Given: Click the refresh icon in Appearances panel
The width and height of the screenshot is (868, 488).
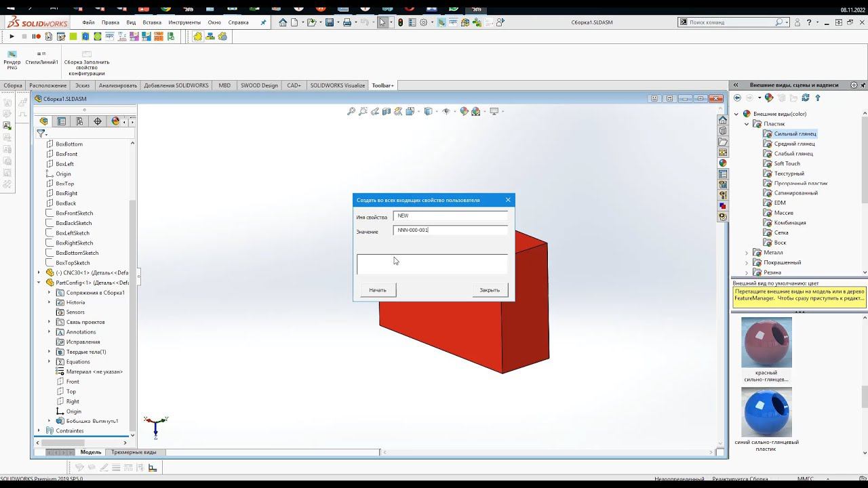Looking at the screenshot, I should [806, 98].
